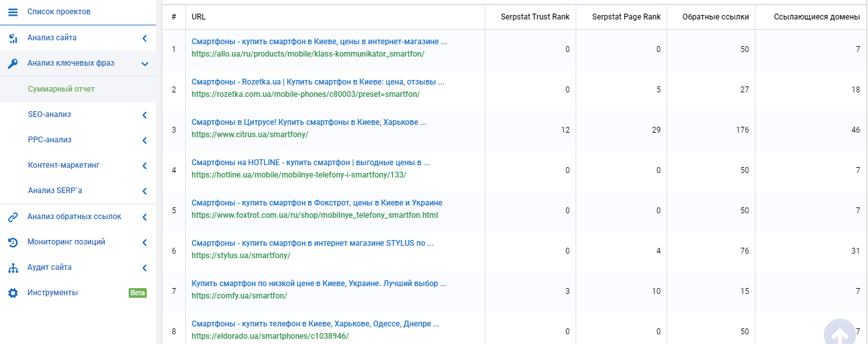Select Суммарный отчет menu item
This screenshot has height=344, width=868.
pyautogui.click(x=62, y=88)
